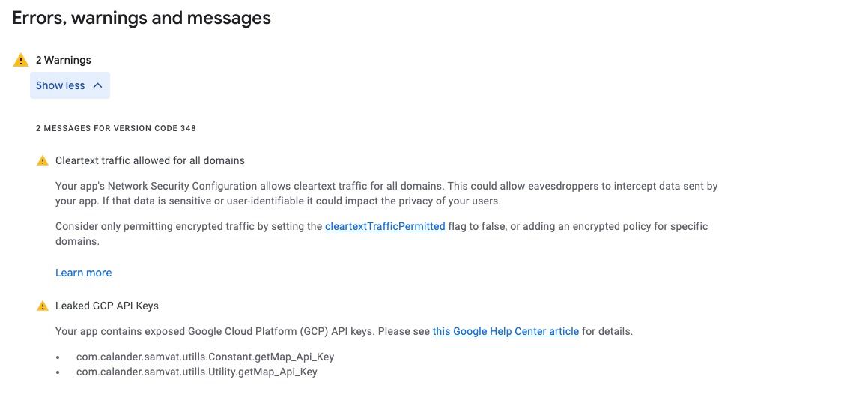The height and width of the screenshot is (400, 868).
Task: Open this Google Help Center article link
Action: pos(506,331)
